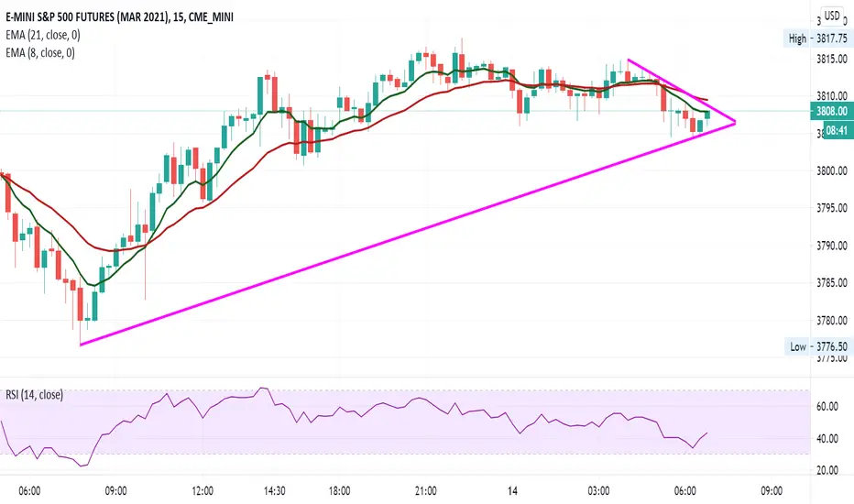The height and width of the screenshot is (504, 854).
Task: Select the RSI (14, close) indicator legend
Action: pos(34,394)
